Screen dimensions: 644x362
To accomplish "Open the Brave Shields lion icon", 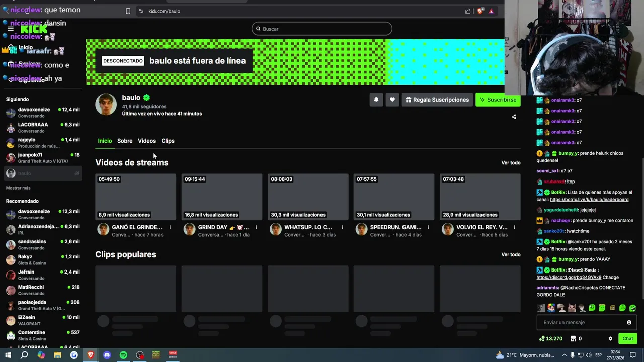I will (479, 11).
